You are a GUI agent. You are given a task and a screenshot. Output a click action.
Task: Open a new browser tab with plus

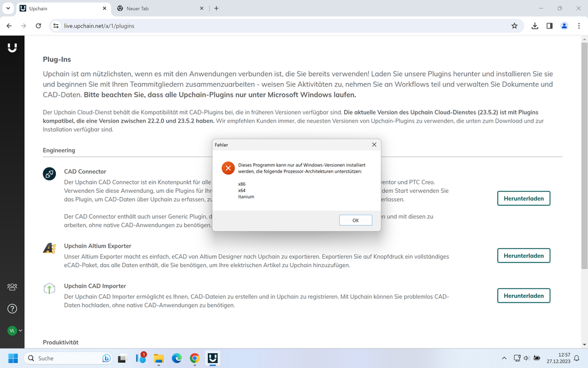tap(216, 8)
